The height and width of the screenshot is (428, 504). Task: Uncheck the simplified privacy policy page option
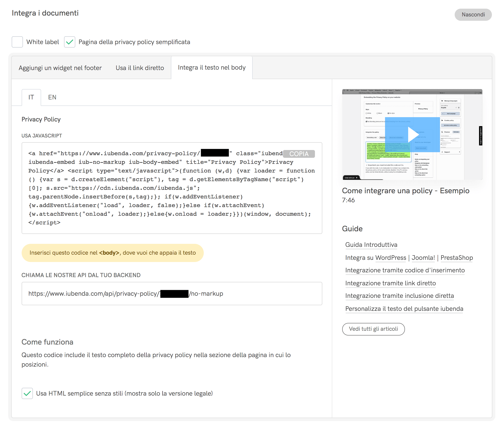click(x=69, y=42)
